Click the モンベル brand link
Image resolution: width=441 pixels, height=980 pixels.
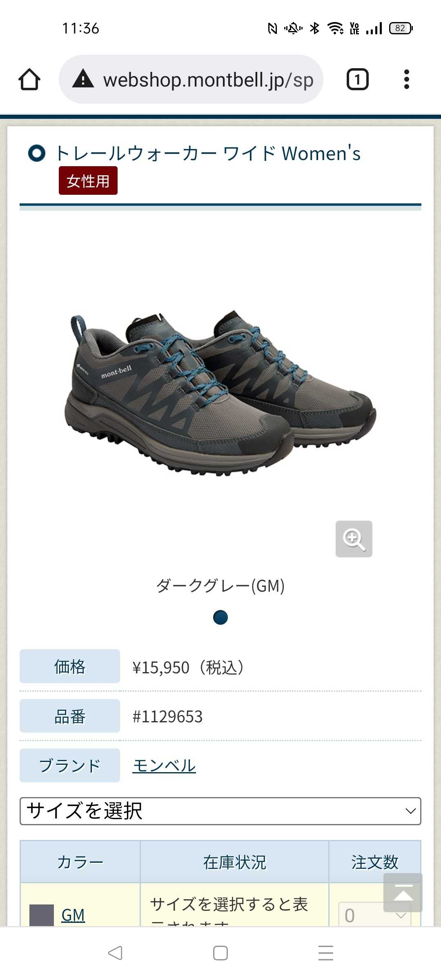164,766
